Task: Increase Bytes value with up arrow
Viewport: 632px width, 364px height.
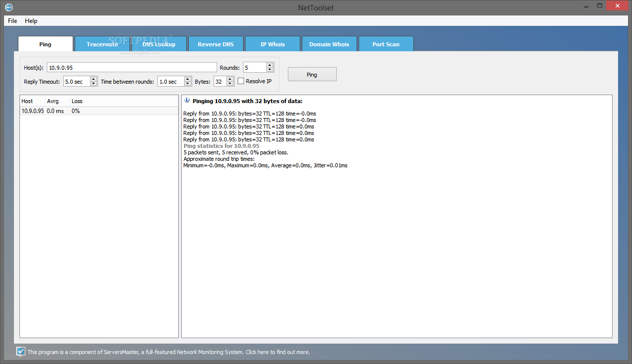Action: click(230, 79)
